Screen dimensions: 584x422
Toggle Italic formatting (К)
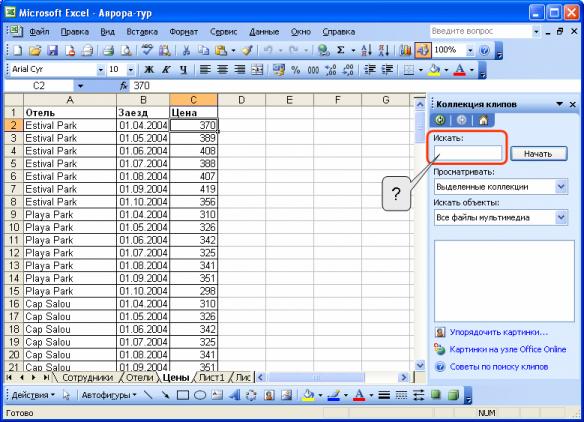(x=166, y=70)
